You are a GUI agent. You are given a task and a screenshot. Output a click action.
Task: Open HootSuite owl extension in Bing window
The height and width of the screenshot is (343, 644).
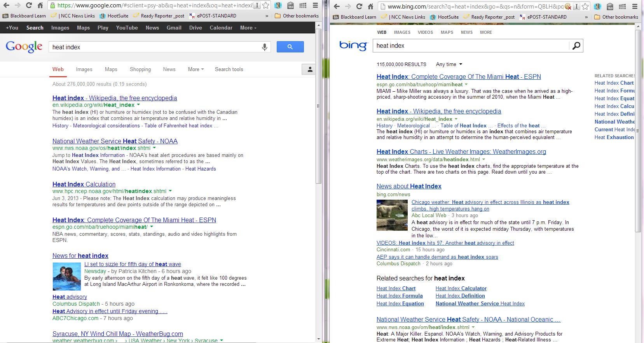tap(597, 6)
